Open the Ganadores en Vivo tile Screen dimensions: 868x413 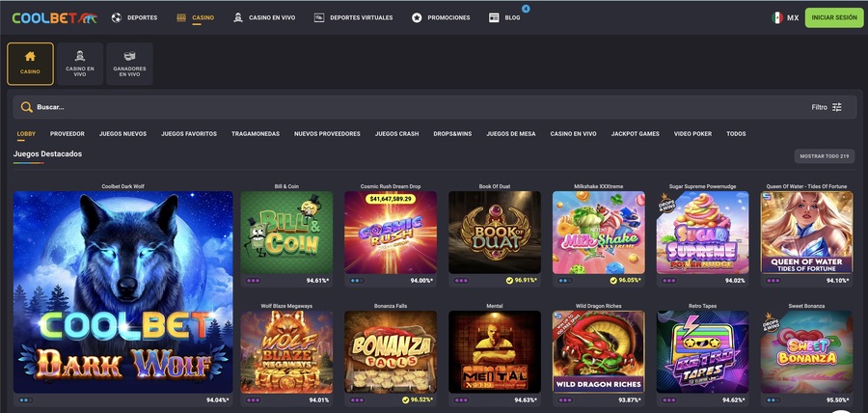(x=129, y=64)
